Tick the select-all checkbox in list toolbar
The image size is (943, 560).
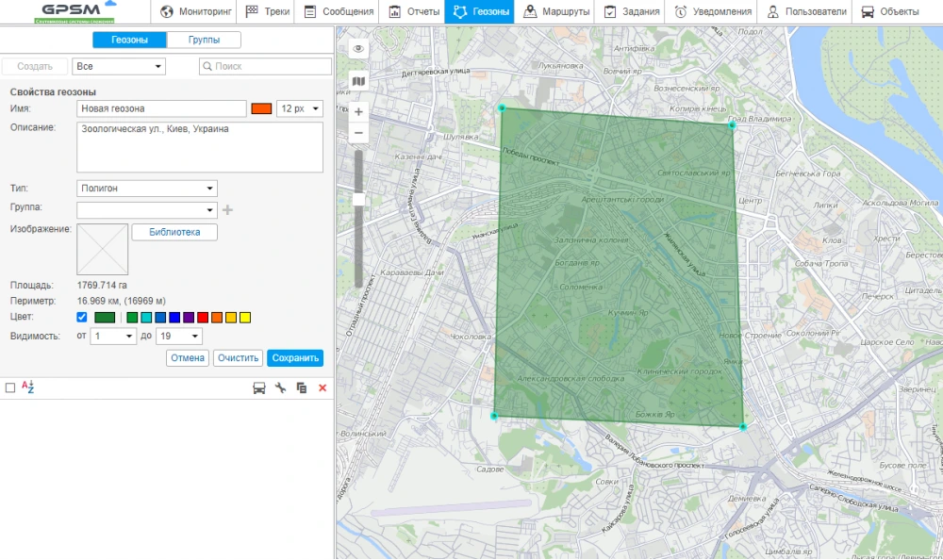point(10,387)
